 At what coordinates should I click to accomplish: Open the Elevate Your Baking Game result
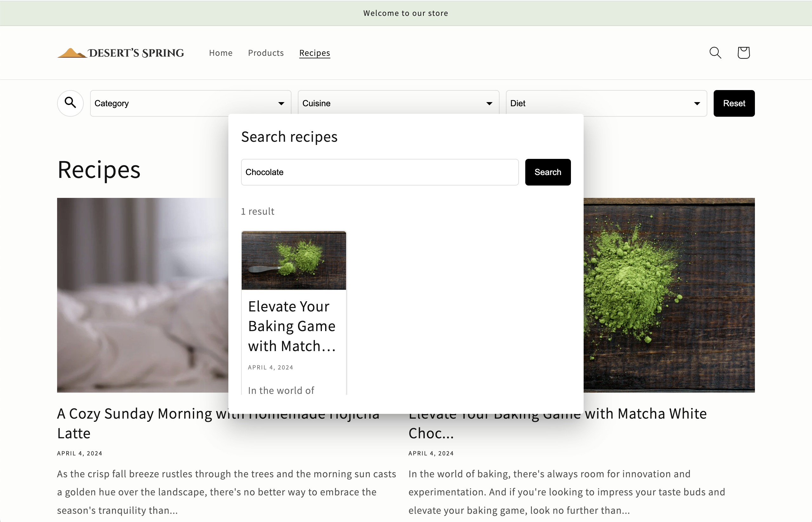[292, 326]
